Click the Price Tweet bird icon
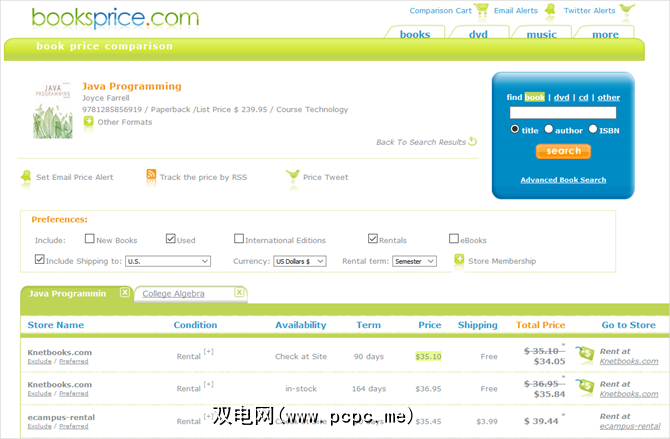 click(x=293, y=175)
